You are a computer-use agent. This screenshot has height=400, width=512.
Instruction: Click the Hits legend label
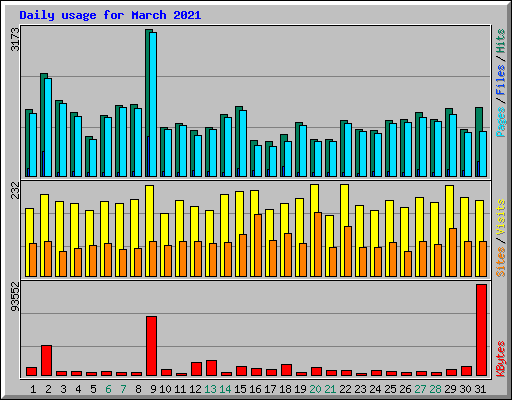tap(501, 41)
